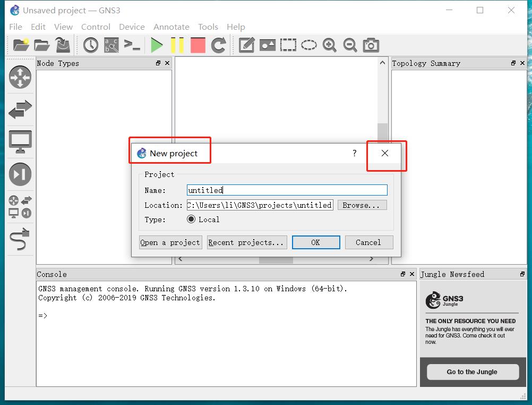Browse all devices sidebar icon
532x405 pixels.
click(20, 207)
